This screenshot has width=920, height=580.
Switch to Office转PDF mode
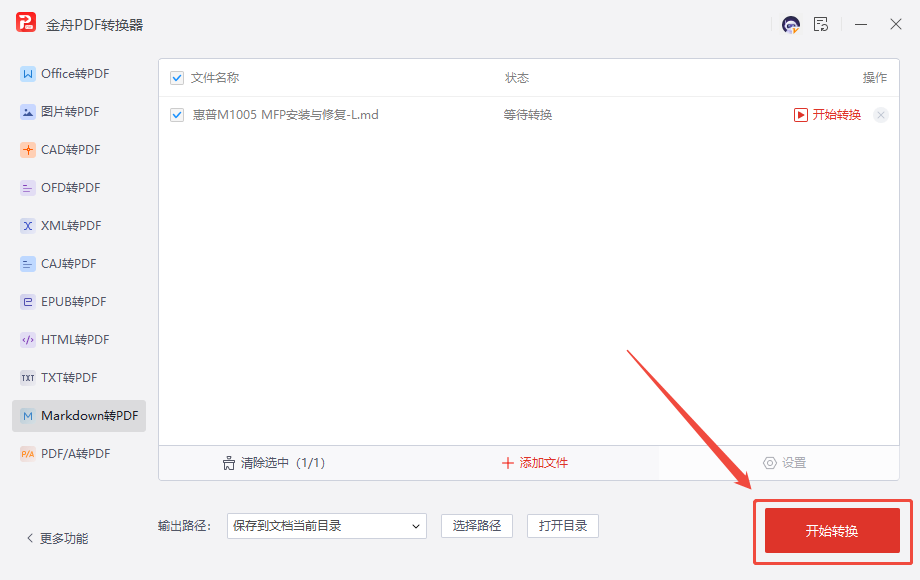point(79,74)
